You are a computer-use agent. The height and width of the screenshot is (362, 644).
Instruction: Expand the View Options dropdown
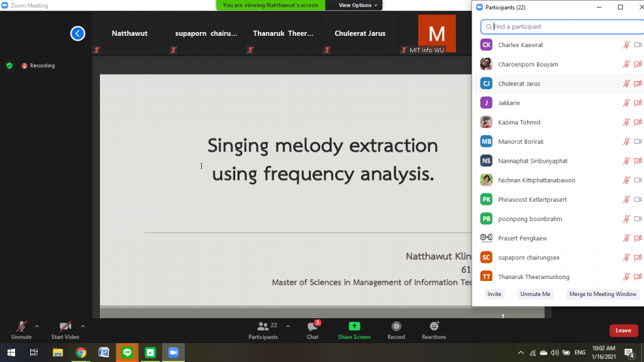(x=358, y=5)
